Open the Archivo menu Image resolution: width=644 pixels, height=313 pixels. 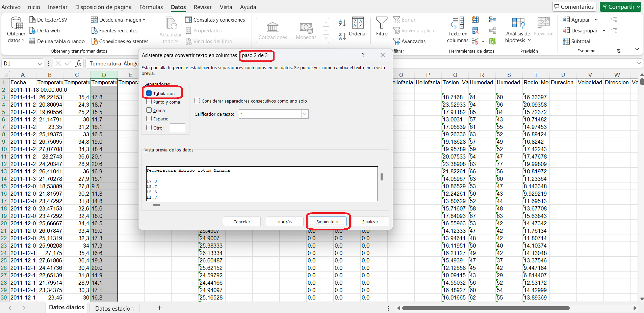tap(11, 7)
